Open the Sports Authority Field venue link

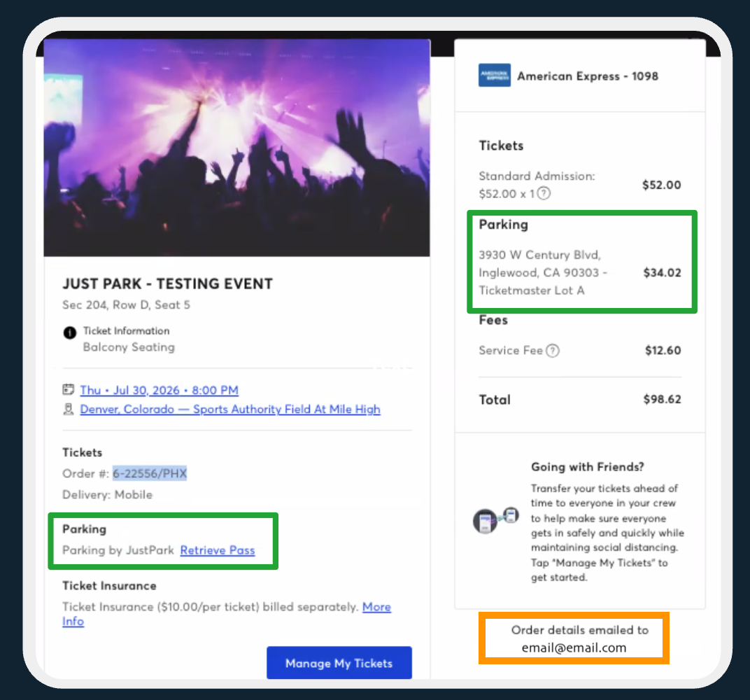point(230,409)
